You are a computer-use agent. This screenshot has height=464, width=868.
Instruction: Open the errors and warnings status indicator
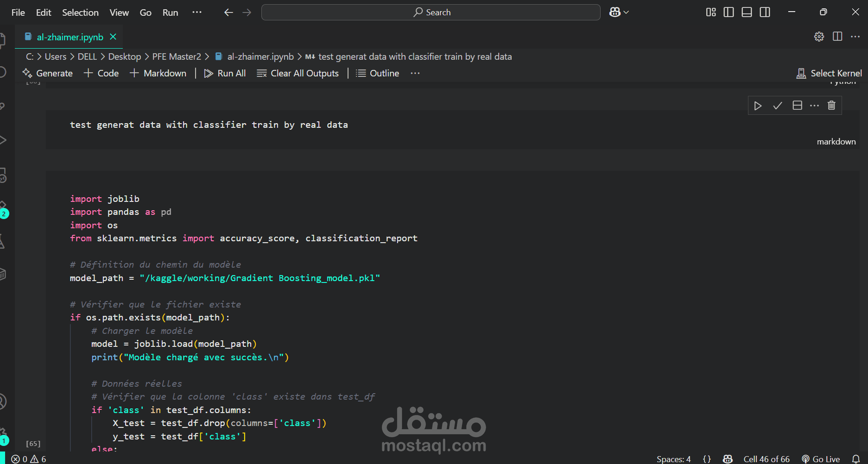tap(29, 459)
